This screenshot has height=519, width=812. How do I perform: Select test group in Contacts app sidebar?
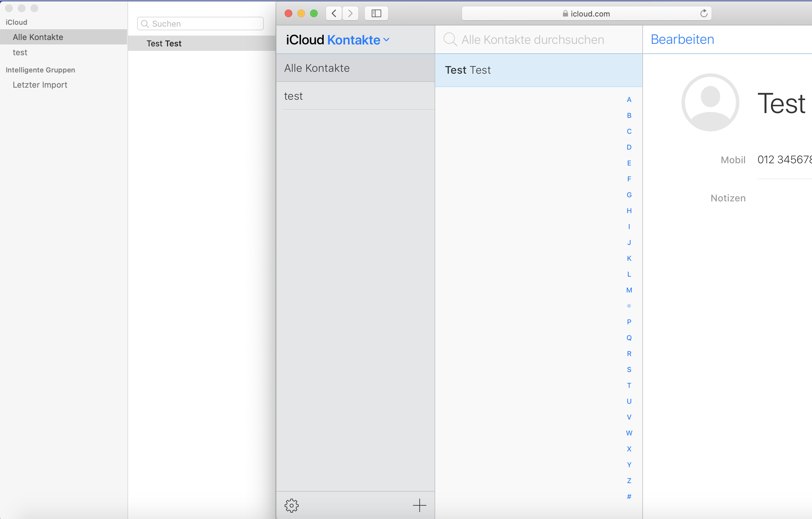click(x=20, y=52)
